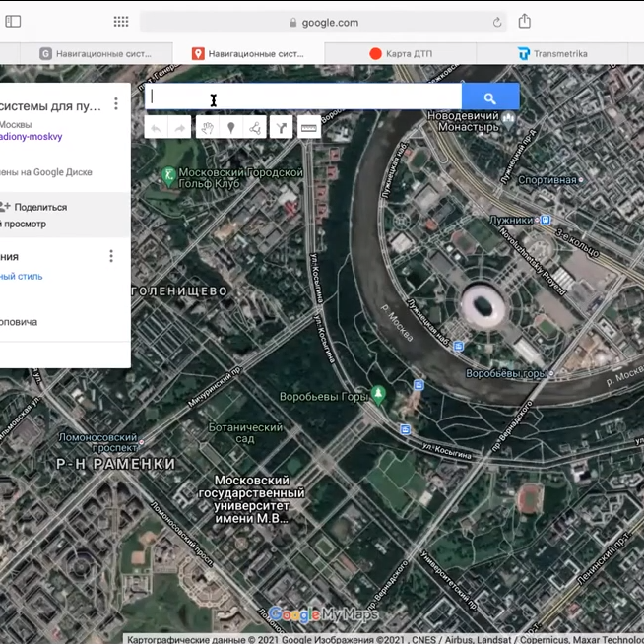Switch to the Карта ДТП tab
Viewport: 644px width, 644px height.
coord(401,53)
